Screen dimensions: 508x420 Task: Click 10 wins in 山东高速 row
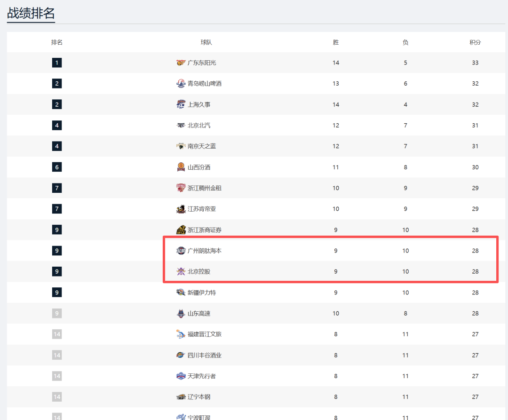[336, 313]
